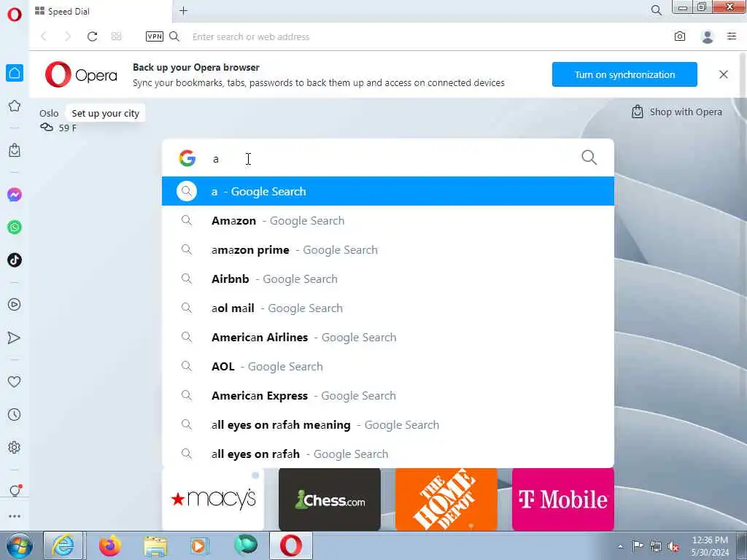Open the Settings gear in sidebar
The height and width of the screenshot is (560, 747).
[15, 447]
